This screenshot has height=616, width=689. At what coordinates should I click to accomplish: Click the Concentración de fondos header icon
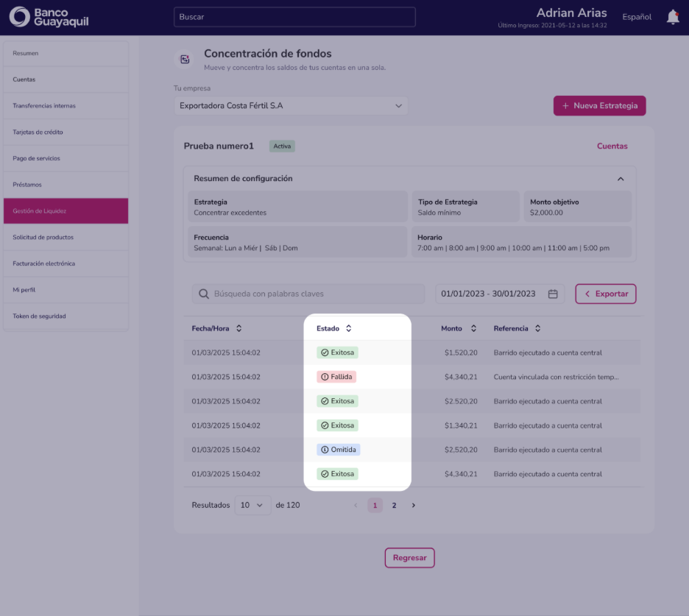coord(185,60)
